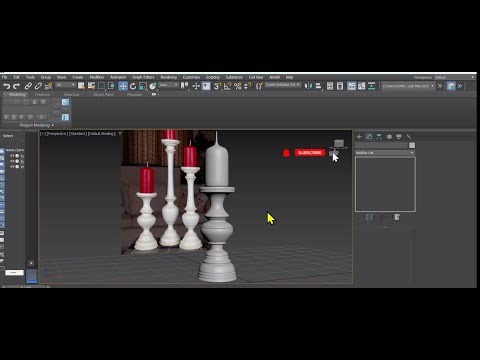Screen dimensions: 480x360
Task: Click the Mirror tool icon
Action: (308, 86)
